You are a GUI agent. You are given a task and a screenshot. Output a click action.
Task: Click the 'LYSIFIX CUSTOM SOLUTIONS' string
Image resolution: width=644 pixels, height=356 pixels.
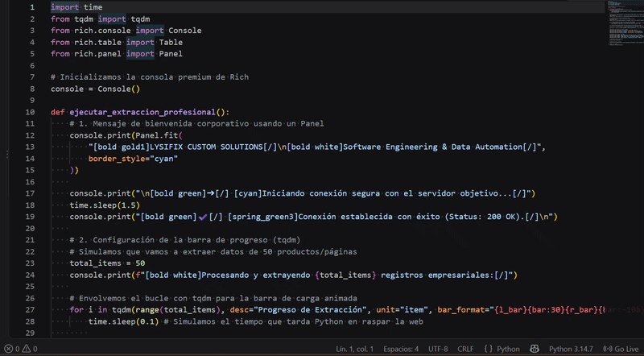tap(206, 147)
